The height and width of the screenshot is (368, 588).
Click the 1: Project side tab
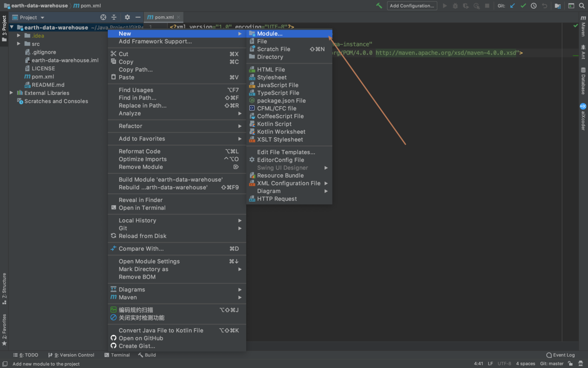click(4, 29)
